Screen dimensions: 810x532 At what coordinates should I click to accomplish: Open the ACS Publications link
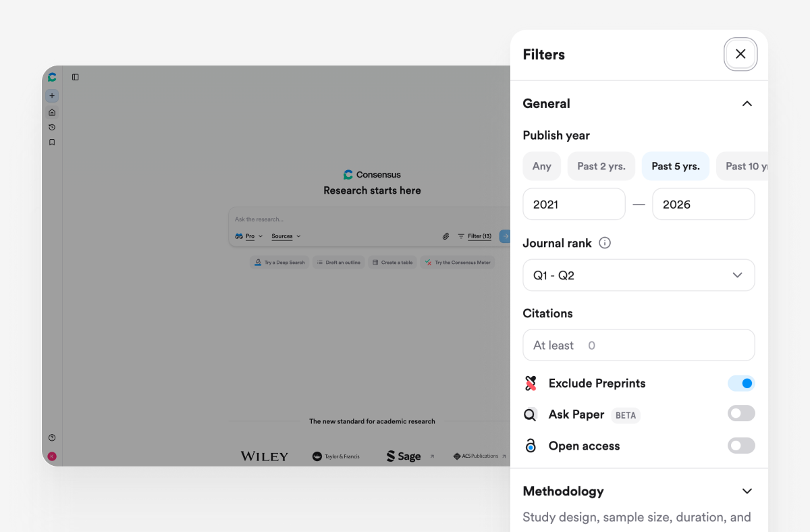coord(479,456)
